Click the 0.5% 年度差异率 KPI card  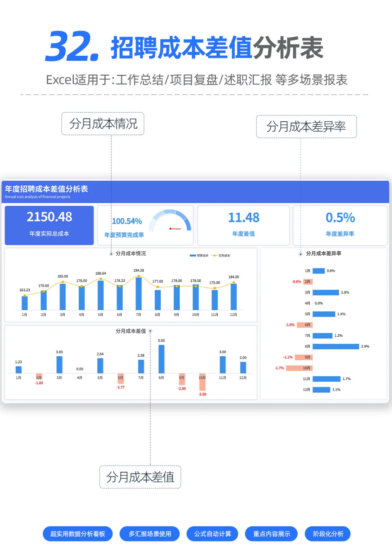pos(339,225)
